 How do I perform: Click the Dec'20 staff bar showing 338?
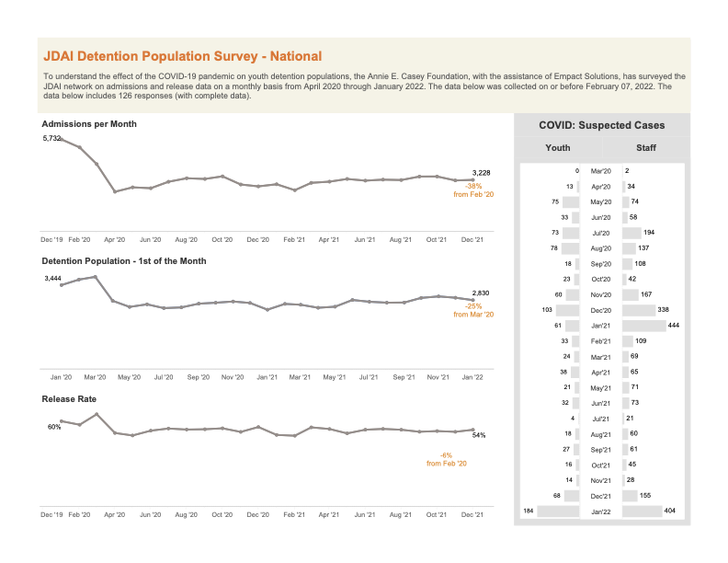[x=639, y=310]
